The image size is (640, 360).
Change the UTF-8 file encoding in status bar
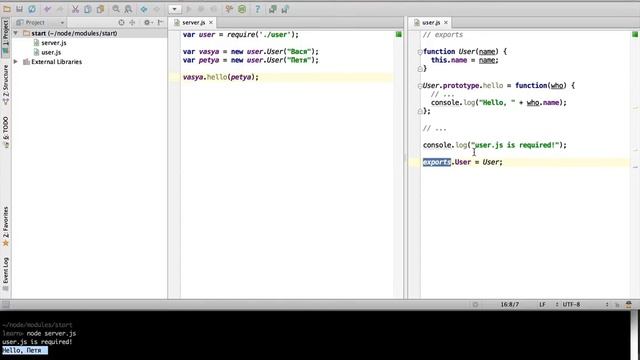tap(571, 304)
